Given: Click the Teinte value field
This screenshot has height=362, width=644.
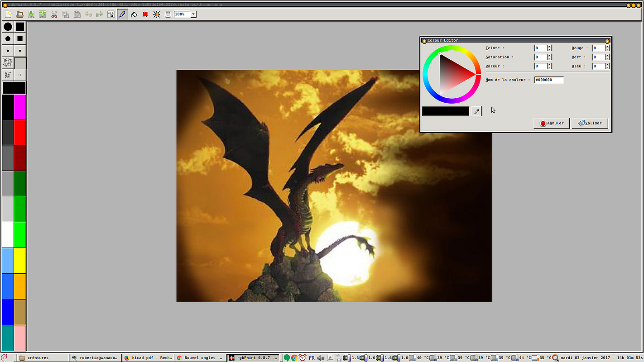Looking at the screenshot, I should (x=540, y=48).
